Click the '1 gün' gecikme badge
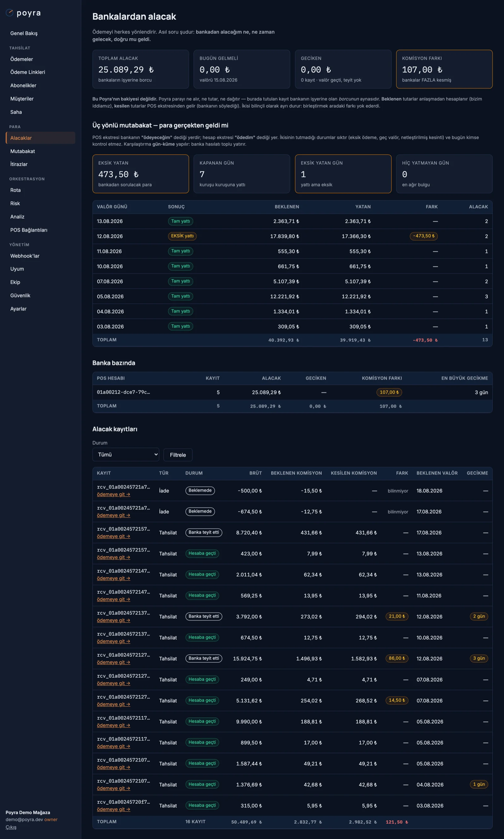Viewport: 504px width, 839px height. click(479, 784)
